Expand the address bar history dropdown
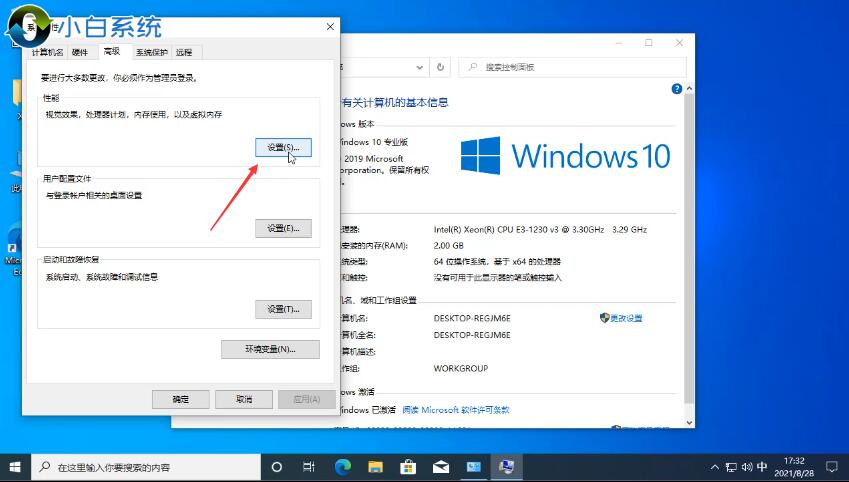This screenshot has width=849, height=482. [418, 67]
